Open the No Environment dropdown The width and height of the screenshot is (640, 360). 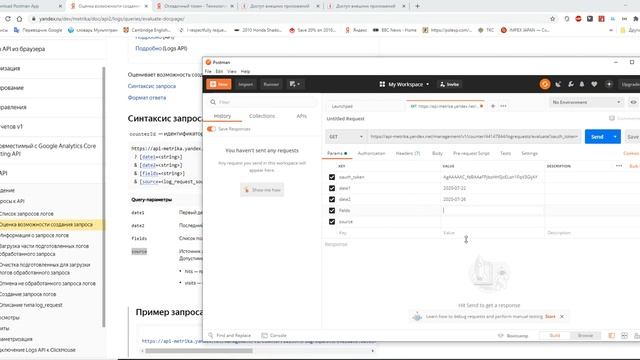pyautogui.click(x=585, y=102)
